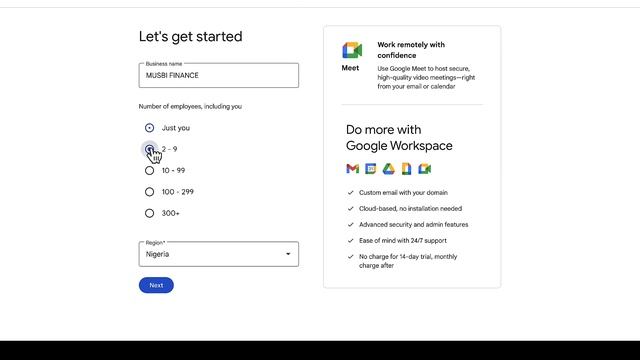The image size is (640, 360).
Task: Click the Google Drive icon
Action: [x=389, y=169]
